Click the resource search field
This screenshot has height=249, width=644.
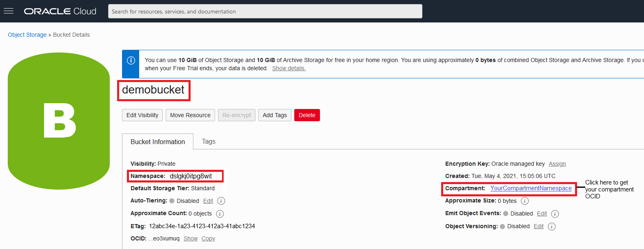[265, 11]
